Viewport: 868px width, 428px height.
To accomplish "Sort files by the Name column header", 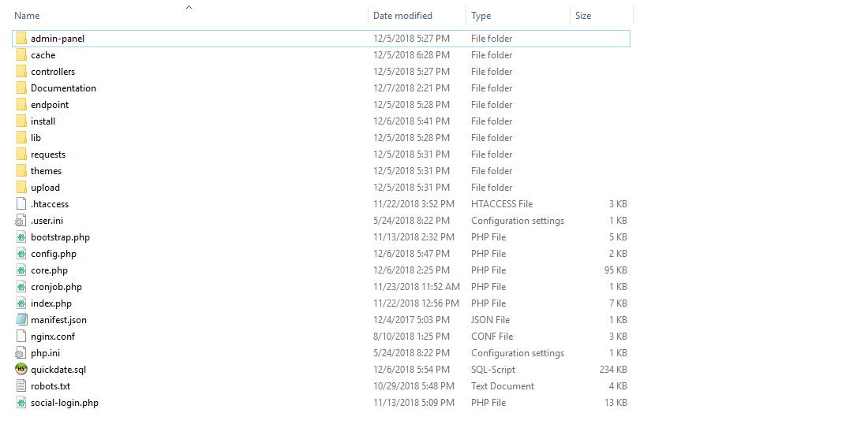I will coord(28,16).
